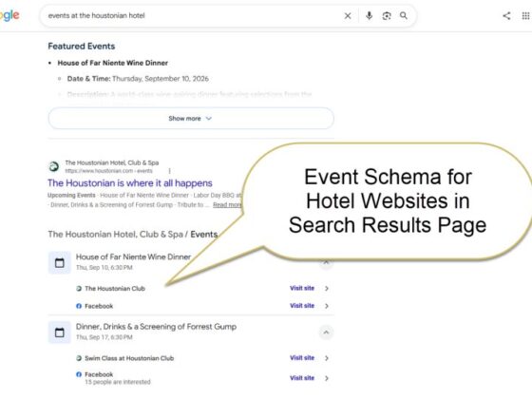Open the Houstonian Club row arrow
Image resolution: width=532 pixels, height=399 pixels.
pyautogui.click(x=327, y=289)
